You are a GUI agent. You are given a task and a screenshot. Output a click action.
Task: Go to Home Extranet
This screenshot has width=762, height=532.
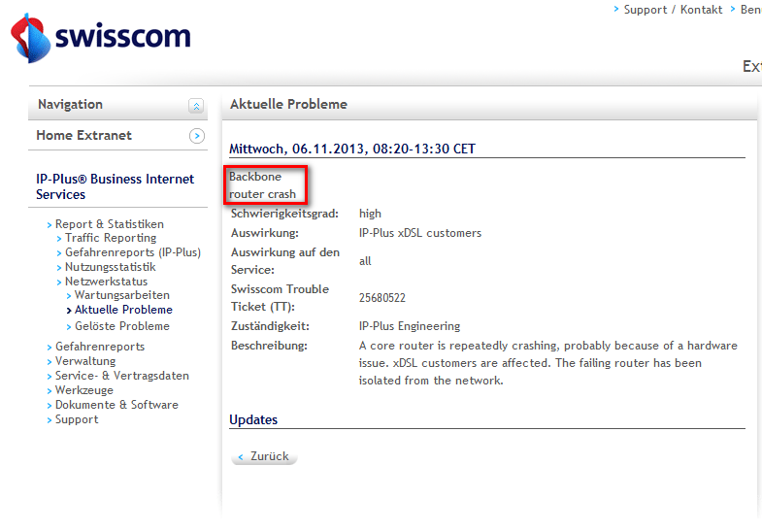click(83, 136)
